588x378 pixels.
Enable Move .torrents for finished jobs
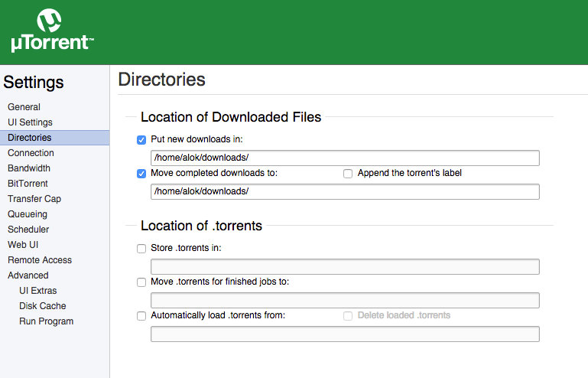coord(141,282)
